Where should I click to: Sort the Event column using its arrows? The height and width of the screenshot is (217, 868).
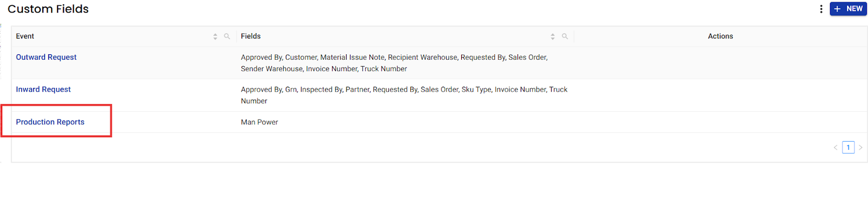(x=215, y=36)
